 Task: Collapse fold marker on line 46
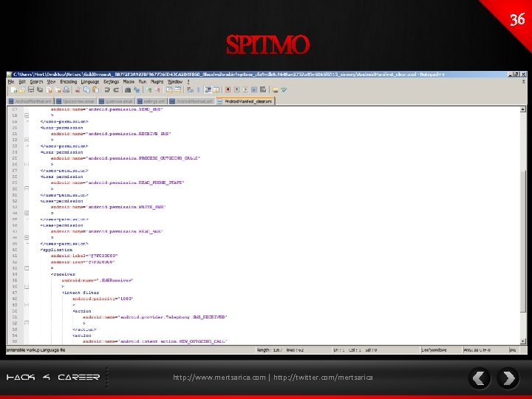[x=27, y=287]
